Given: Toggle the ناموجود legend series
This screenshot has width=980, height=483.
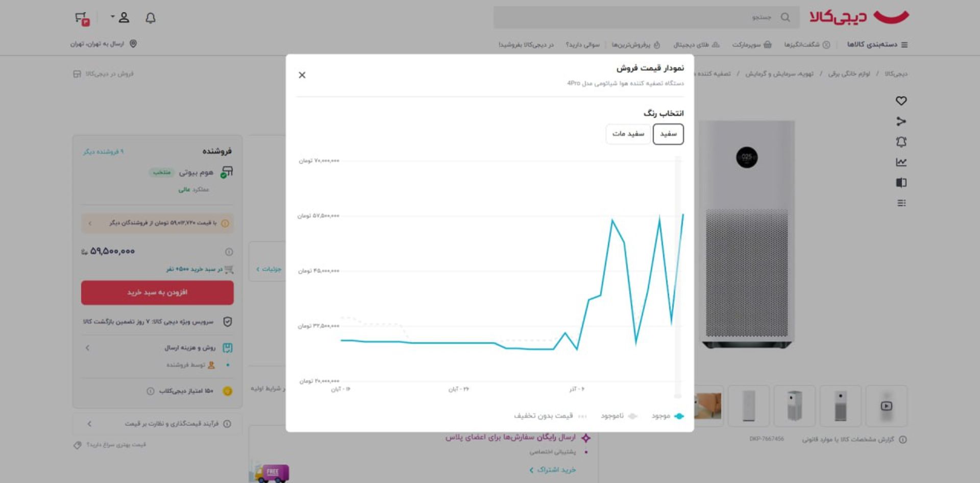Looking at the screenshot, I should 619,416.
